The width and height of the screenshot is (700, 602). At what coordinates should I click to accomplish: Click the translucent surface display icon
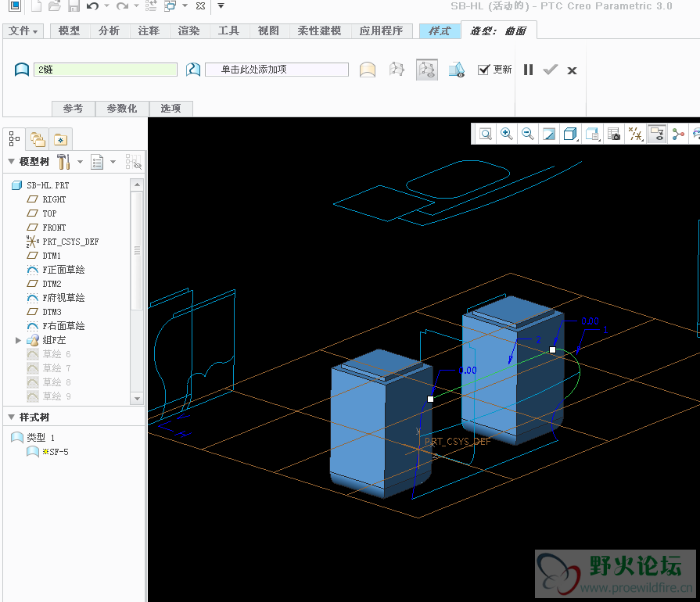pos(368,70)
